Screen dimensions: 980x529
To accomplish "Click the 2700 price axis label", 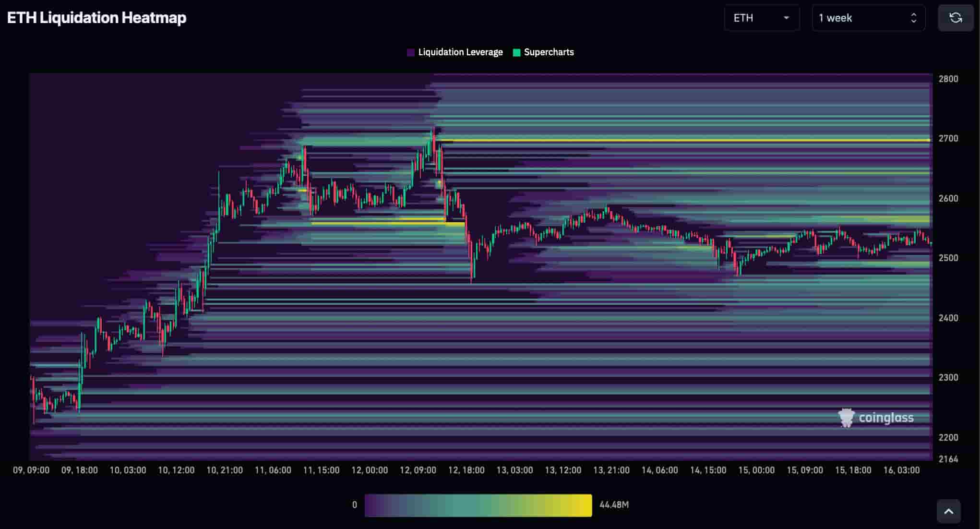I will pos(948,138).
